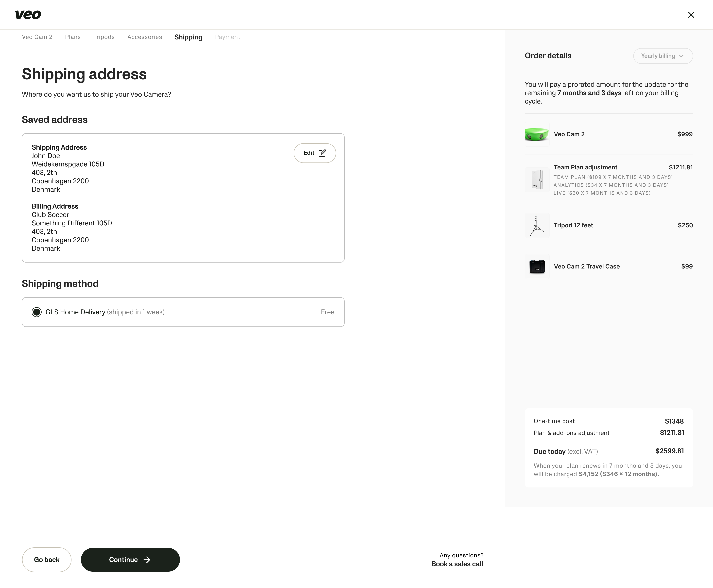
Task: Click the Tripod 12 feet image
Action: coord(537,225)
